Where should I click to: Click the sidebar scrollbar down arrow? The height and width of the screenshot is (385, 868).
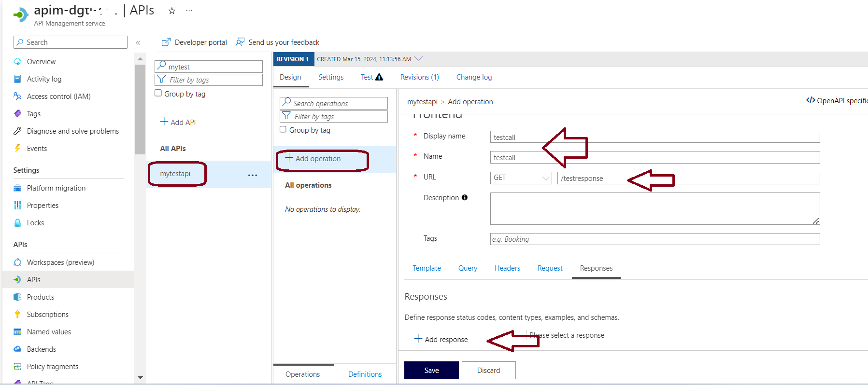click(x=140, y=378)
